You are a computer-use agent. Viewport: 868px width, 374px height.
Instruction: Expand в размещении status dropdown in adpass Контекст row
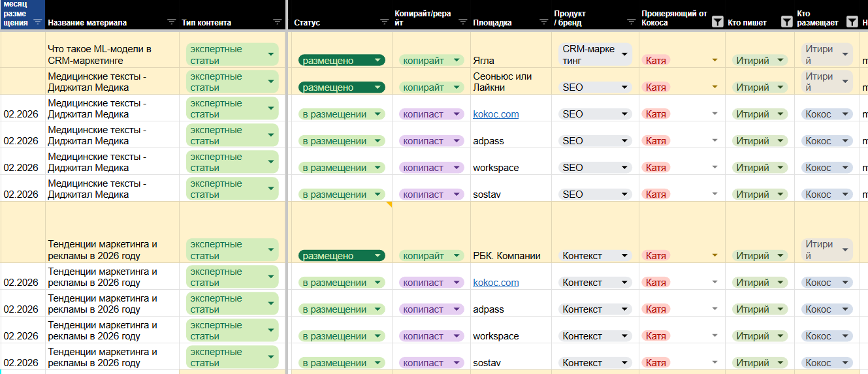[x=377, y=309]
